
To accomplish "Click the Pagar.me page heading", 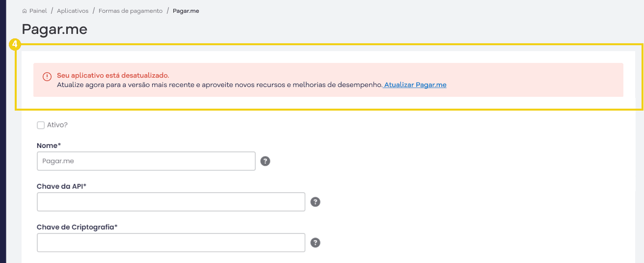I will click(x=54, y=29).
